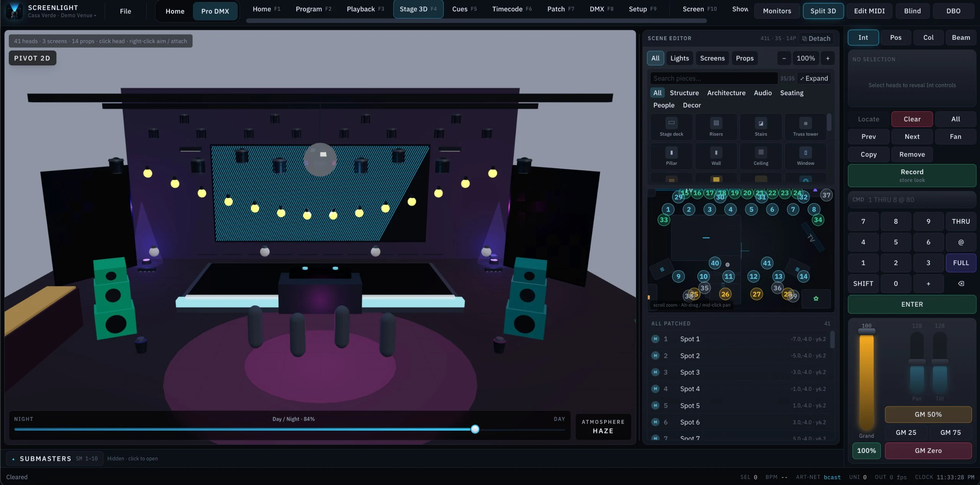Select head 40 on the plan view
The image size is (980, 485).
(715, 263)
